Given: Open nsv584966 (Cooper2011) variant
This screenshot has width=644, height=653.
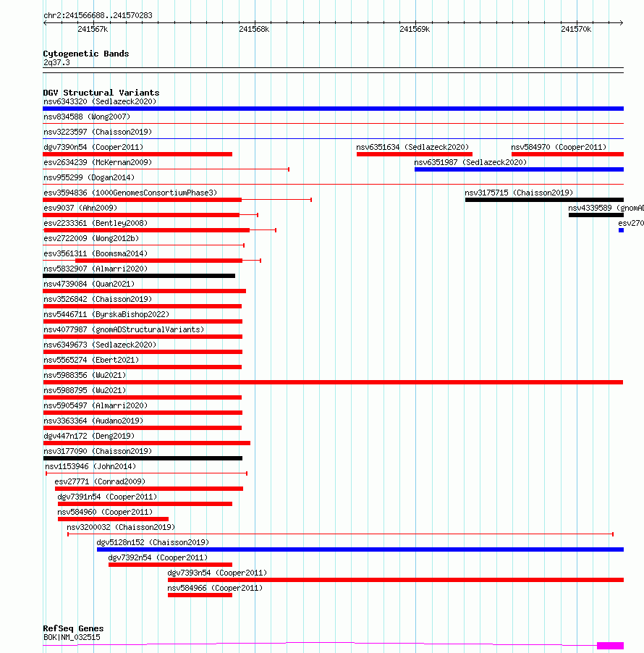Looking at the screenshot, I should pyautogui.click(x=215, y=588).
